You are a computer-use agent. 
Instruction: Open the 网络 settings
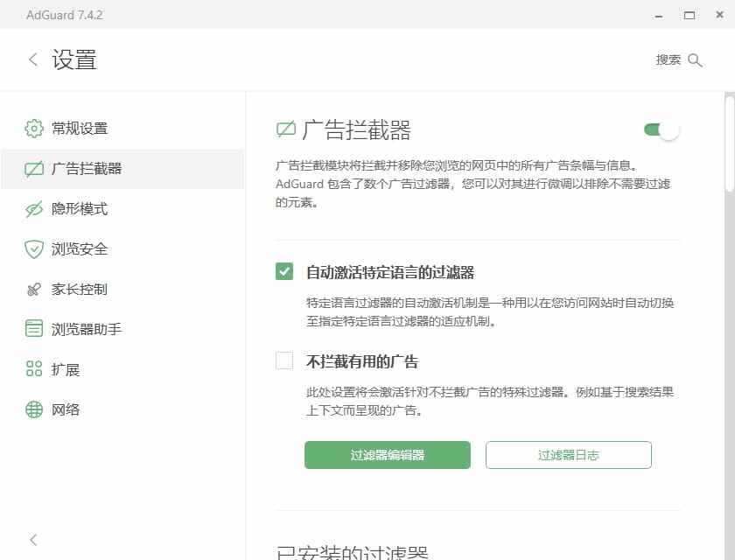(122, 409)
